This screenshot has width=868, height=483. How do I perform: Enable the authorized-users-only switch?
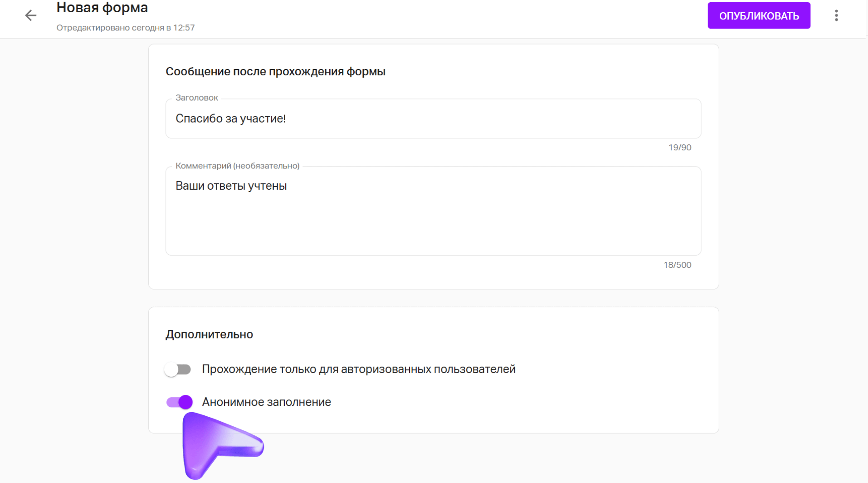[x=178, y=370]
